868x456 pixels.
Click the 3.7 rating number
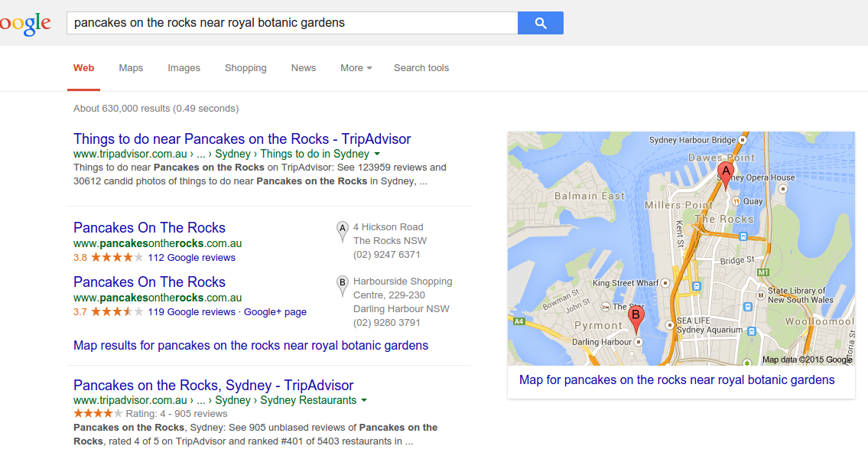80,311
